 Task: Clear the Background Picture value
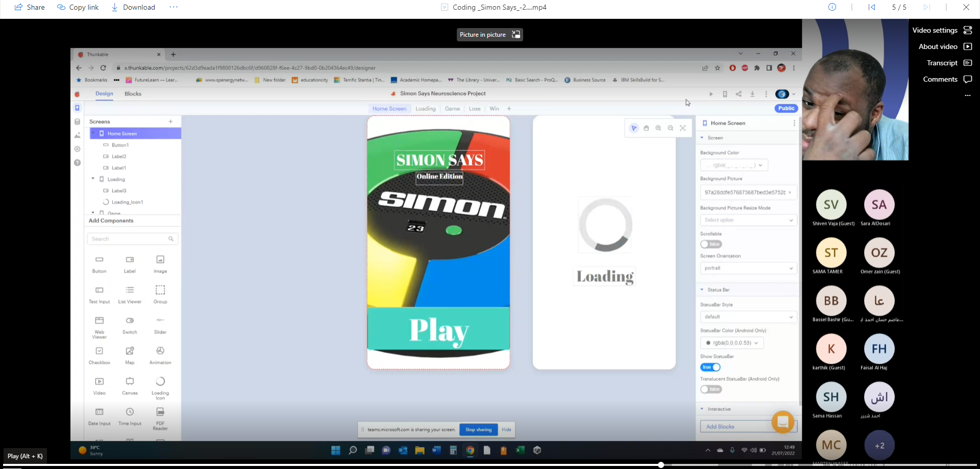(x=790, y=192)
